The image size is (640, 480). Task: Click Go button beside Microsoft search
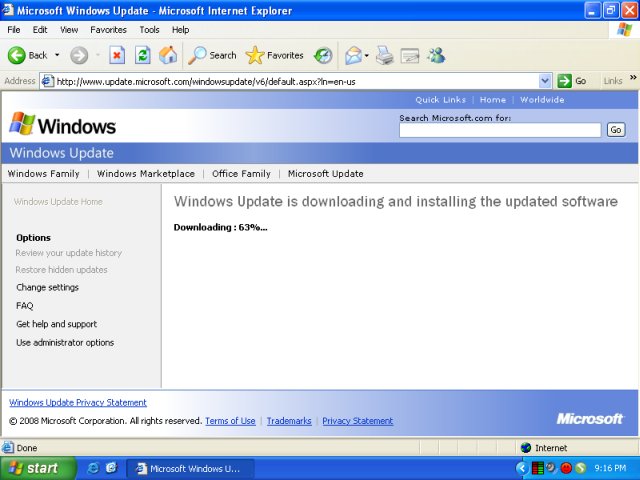point(616,130)
